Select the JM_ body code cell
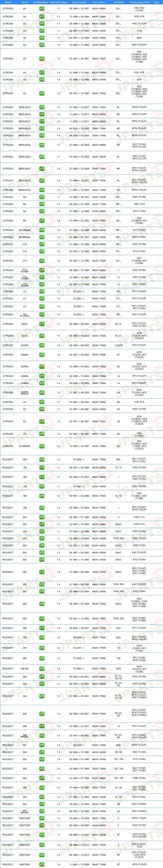The image size is (163, 868). coord(118,291)
